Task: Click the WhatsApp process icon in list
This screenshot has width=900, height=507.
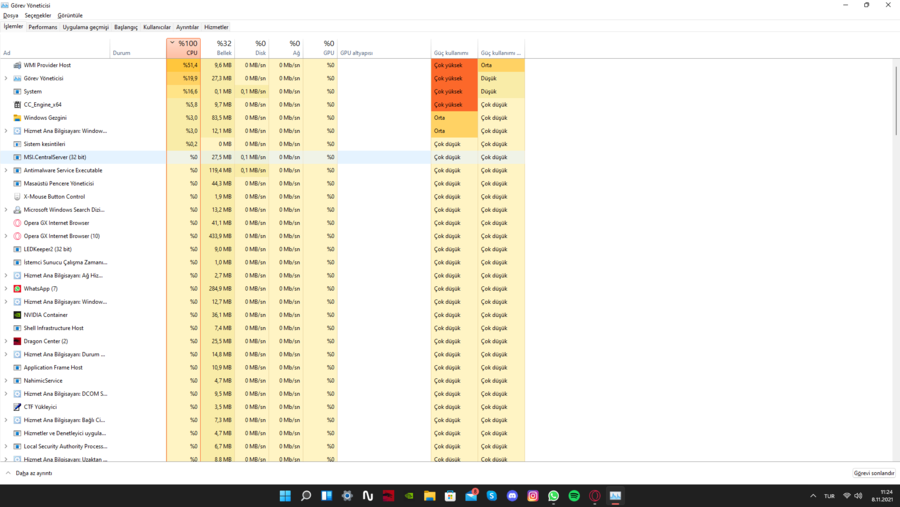Action: coord(17,289)
